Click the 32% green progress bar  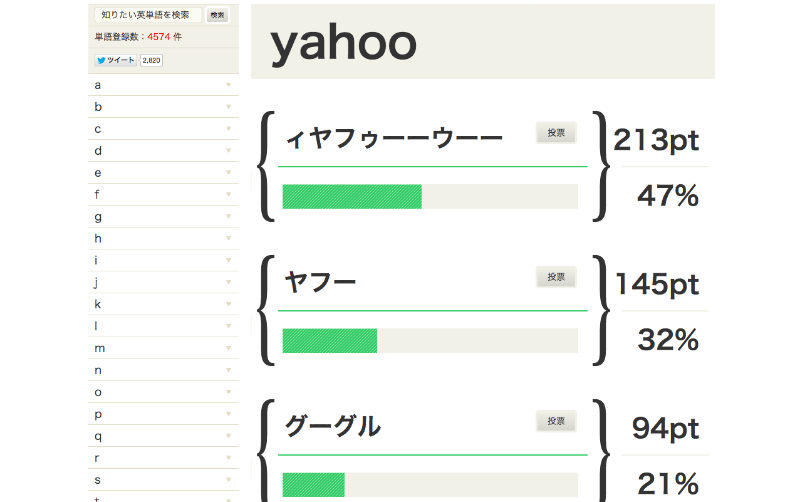(x=330, y=341)
